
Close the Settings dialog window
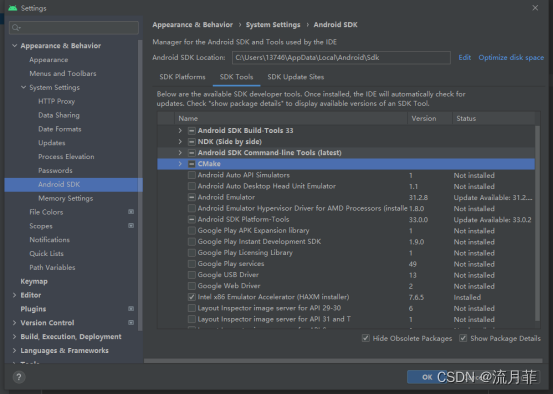535,8
